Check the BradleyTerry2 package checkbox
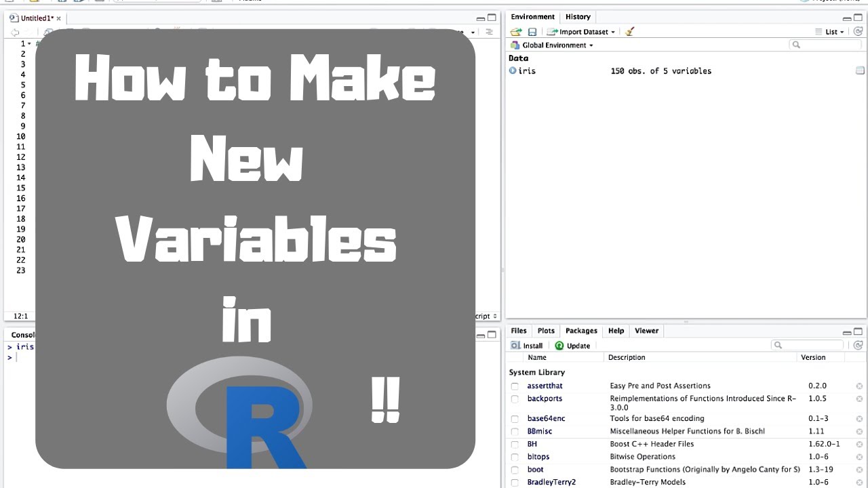 click(515, 483)
